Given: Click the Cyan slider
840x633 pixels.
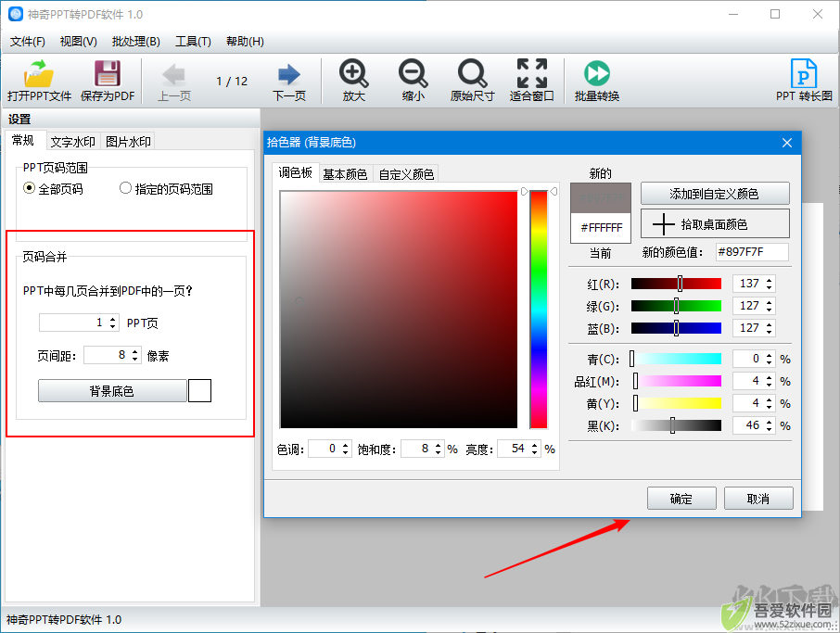Looking at the screenshot, I should point(676,359).
